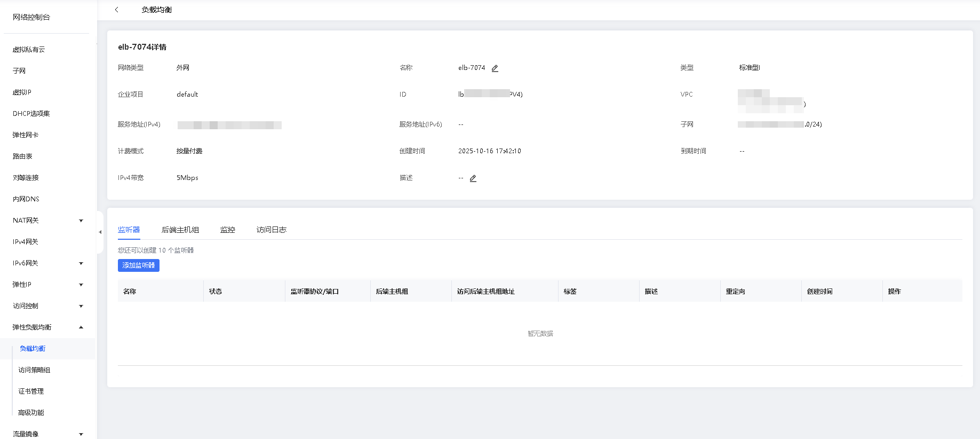
Task: Open 证书管理 submenu item
Action: (31, 391)
